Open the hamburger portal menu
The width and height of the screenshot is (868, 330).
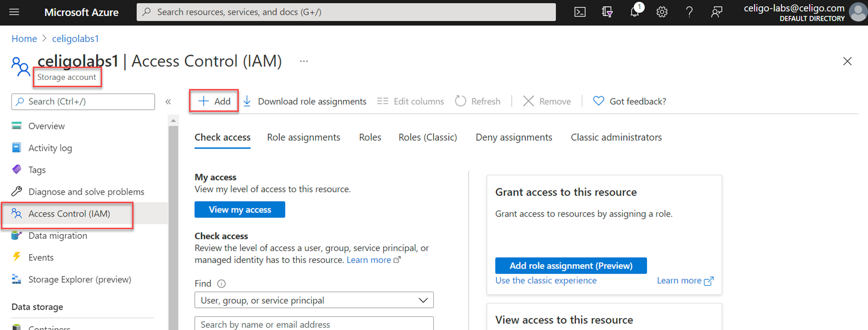tap(14, 12)
